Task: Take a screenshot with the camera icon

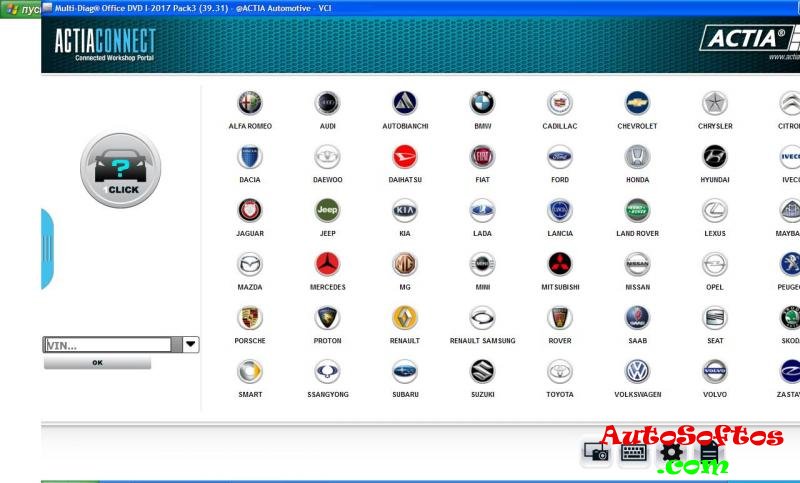Action: [x=596, y=452]
